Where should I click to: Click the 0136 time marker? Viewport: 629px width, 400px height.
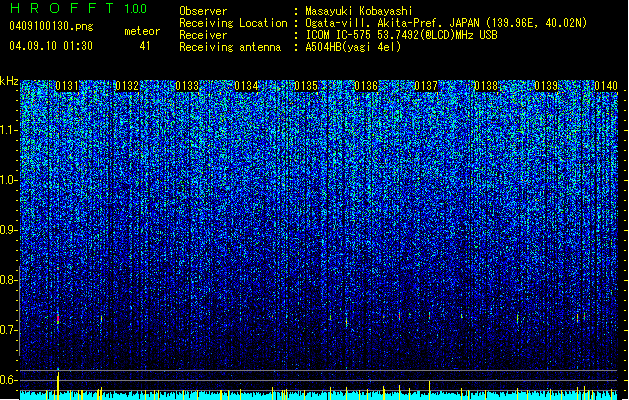(x=366, y=86)
